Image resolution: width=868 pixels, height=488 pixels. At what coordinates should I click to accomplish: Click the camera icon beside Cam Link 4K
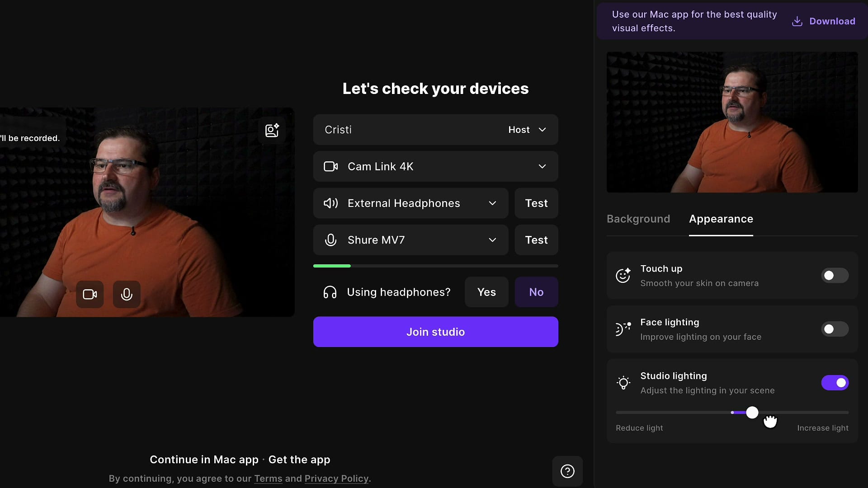point(330,167)
